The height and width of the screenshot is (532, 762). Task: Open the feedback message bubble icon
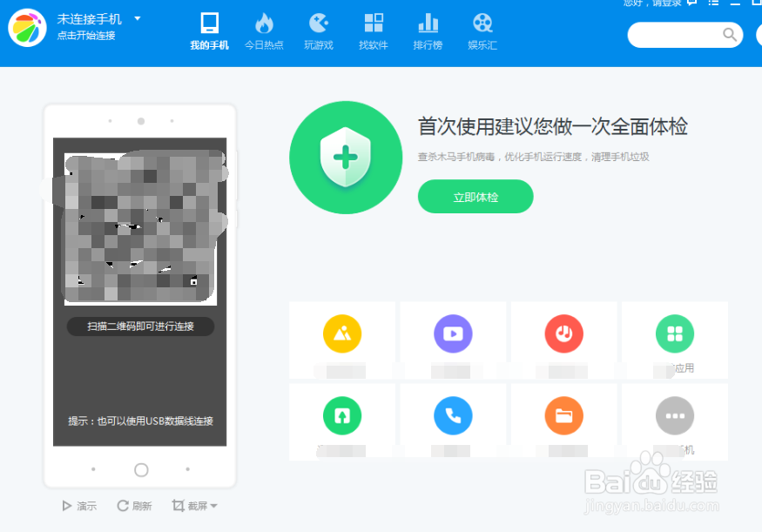point(692,3)
